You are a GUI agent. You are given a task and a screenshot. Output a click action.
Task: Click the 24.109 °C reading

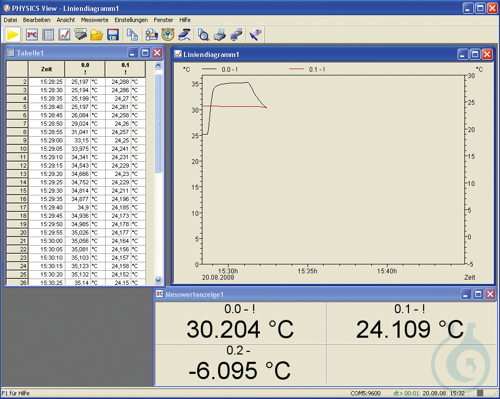coord(410,329)
